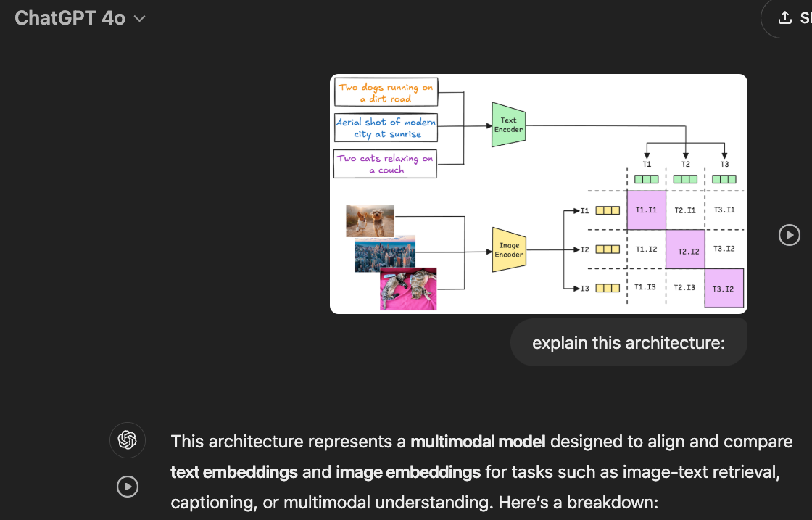The height and width of the screenshot is (520, 812).
Task: Click the city skyline photo in diagram
Action: (385, 254)
